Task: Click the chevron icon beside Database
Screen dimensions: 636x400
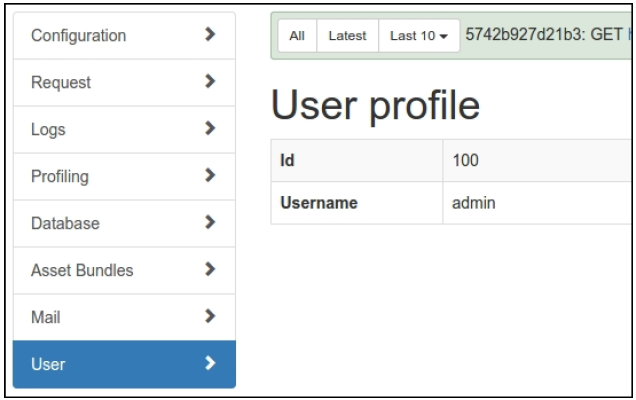Action: click(x=209, y=223)
